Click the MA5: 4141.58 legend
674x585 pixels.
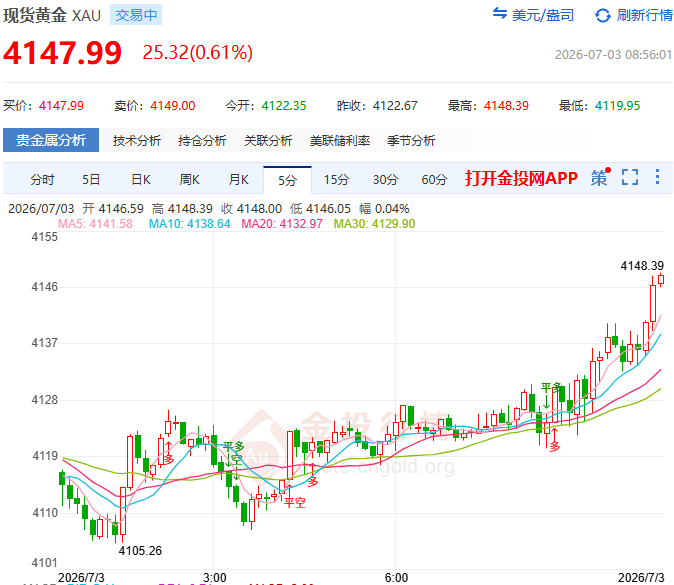[95, 224]
